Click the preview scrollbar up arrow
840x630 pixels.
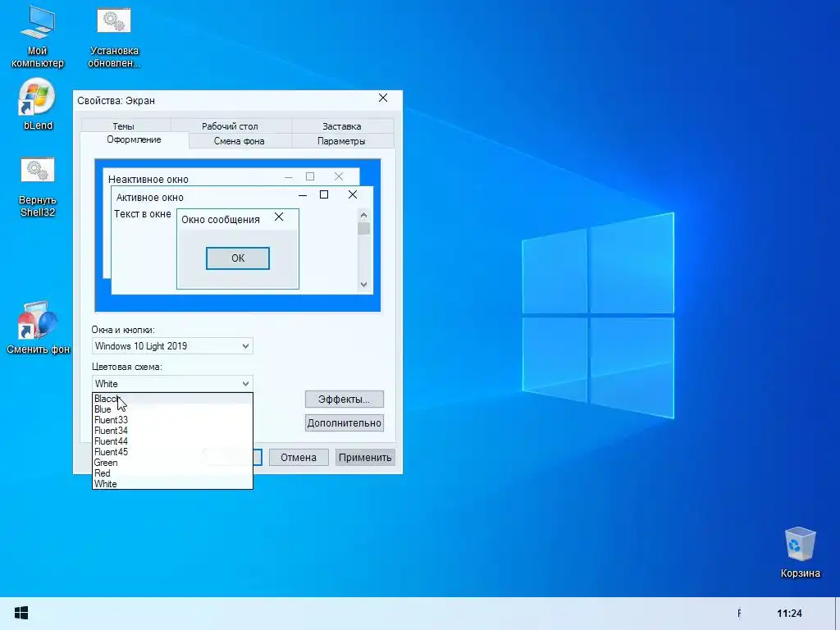363,216
